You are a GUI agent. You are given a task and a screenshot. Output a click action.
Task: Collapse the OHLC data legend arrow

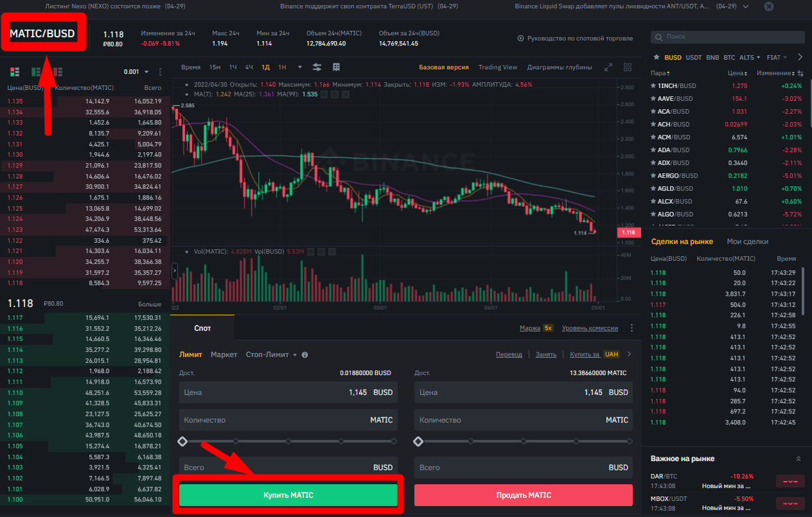click(x=187, y=85)
